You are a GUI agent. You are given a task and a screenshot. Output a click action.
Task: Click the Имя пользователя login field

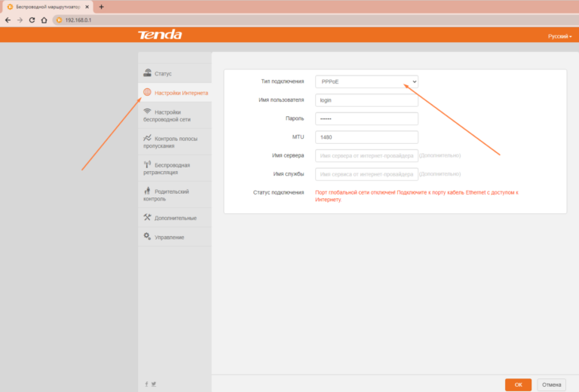point(366,100)
